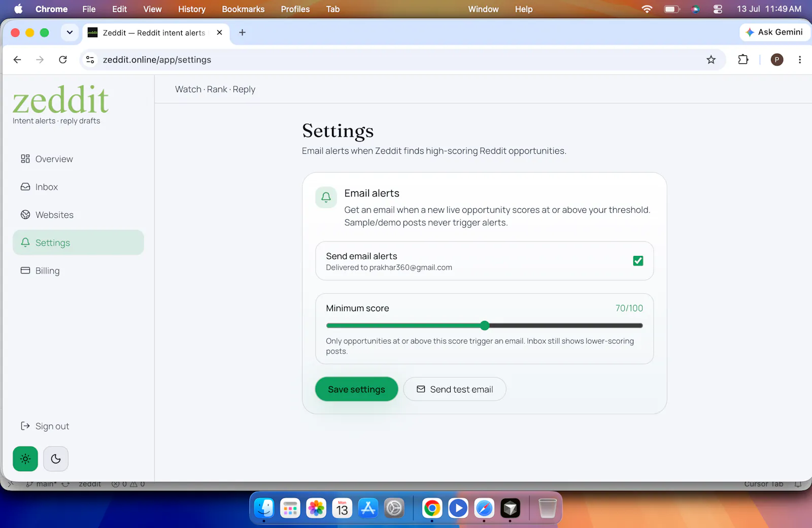Open the Window menu
This screenshot has height=528, width=812.
click(483, 9)
